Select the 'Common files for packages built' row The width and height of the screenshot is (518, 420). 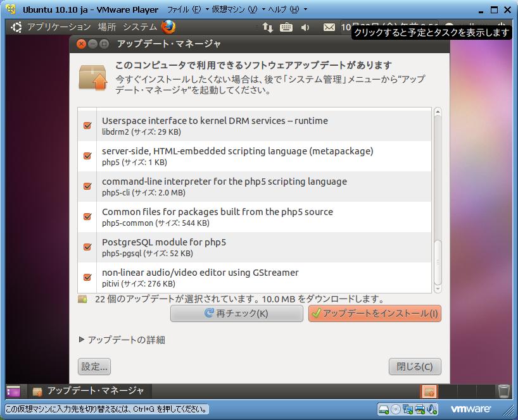click(255, 216)
